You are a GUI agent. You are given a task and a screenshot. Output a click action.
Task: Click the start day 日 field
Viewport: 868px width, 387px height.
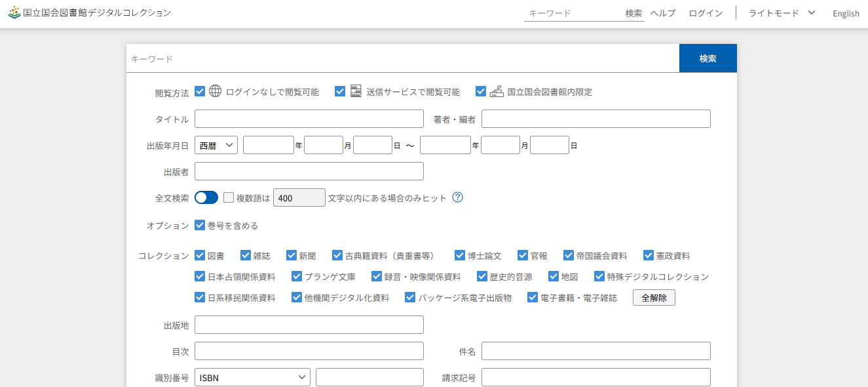[x=373, y=145]
